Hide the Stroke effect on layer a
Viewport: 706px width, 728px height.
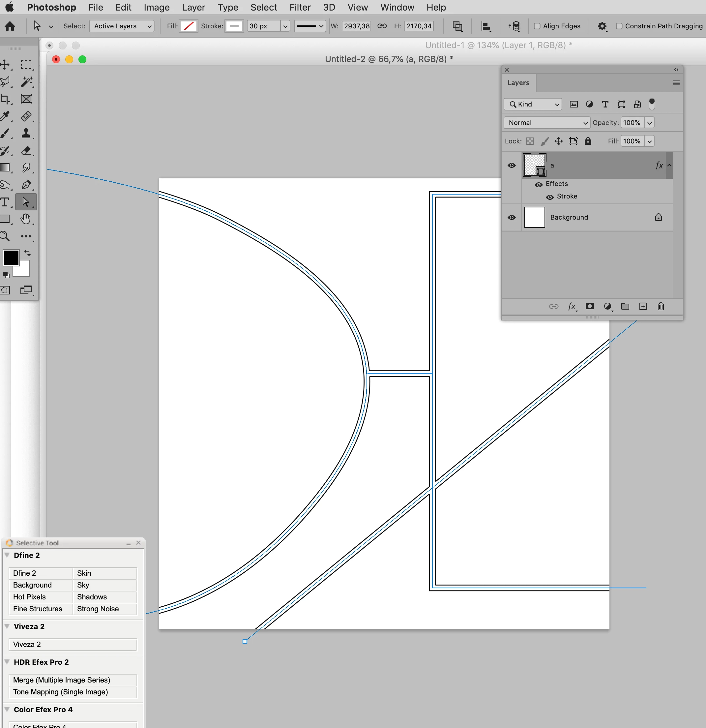point(550,197)
